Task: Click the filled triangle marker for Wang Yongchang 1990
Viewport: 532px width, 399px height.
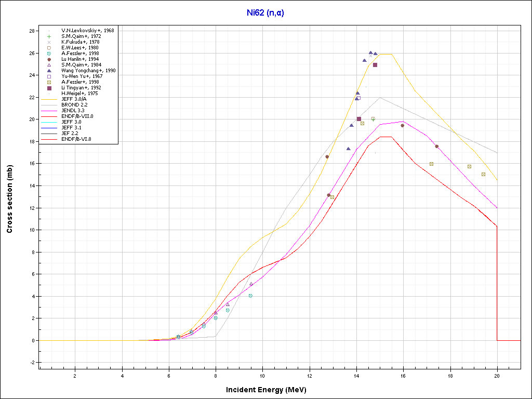Action: (49, 71)
